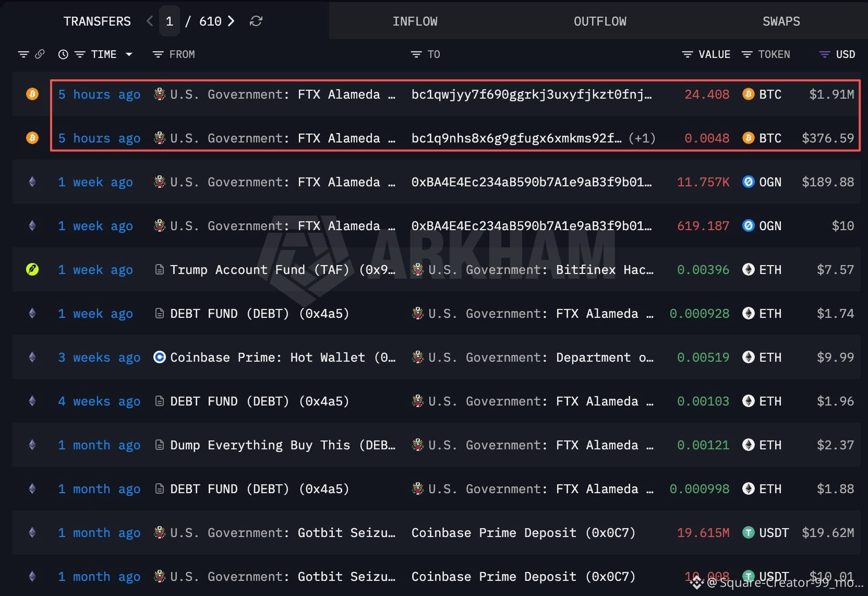Click BTC token icon in 24.408 row

point(748,94)
